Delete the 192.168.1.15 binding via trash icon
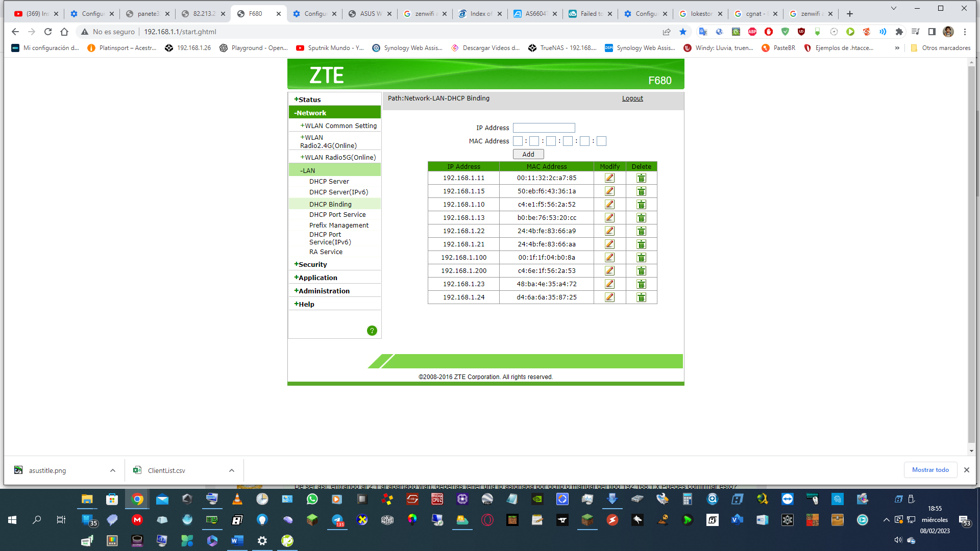The image size is (980, 551). tap(641, 191)
